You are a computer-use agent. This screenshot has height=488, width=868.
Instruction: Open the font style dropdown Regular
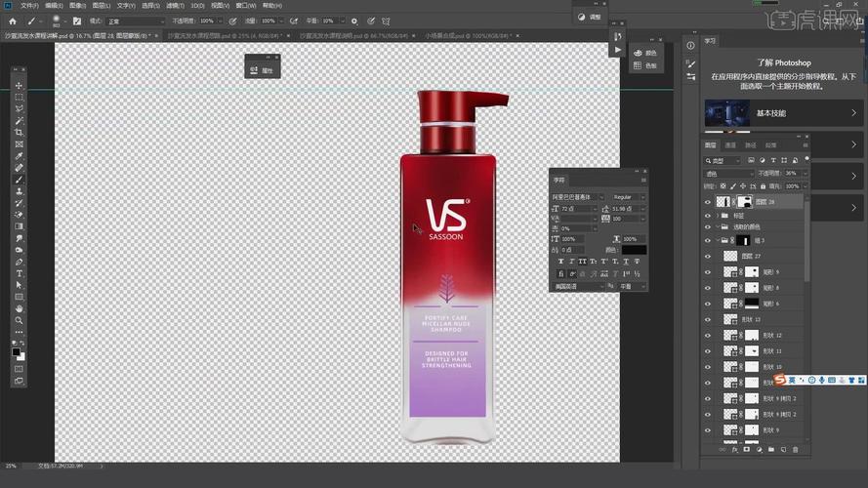pos(626,196)
